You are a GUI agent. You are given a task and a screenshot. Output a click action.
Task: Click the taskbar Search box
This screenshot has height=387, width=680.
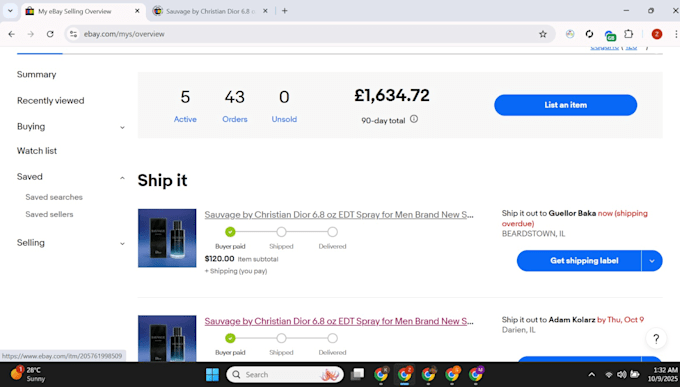pos(285,374)
